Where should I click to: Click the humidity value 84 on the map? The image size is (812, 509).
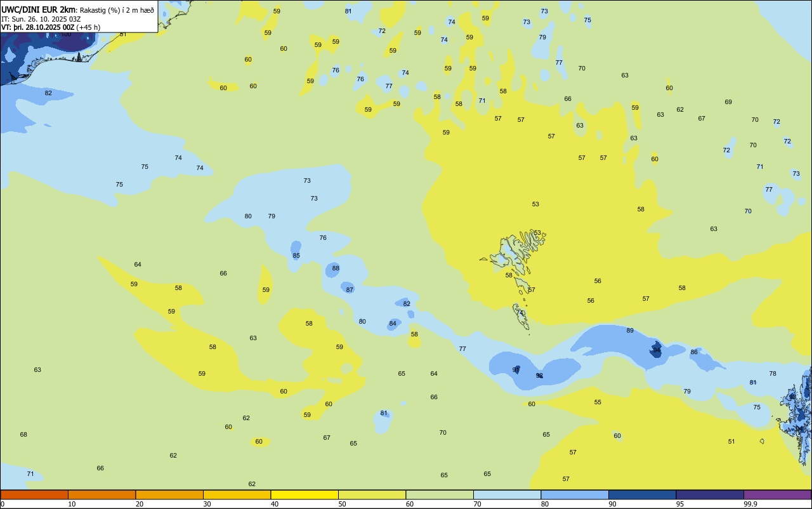point(393,324)
